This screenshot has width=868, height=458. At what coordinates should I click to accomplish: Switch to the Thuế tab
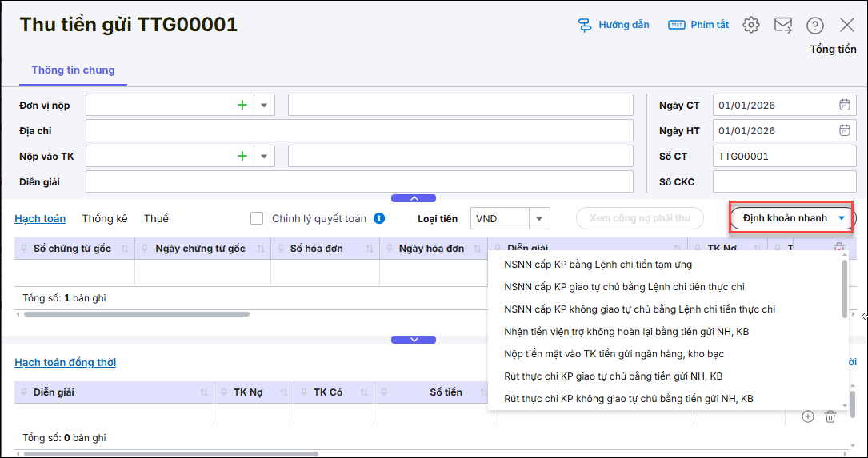tap(156, 218)
